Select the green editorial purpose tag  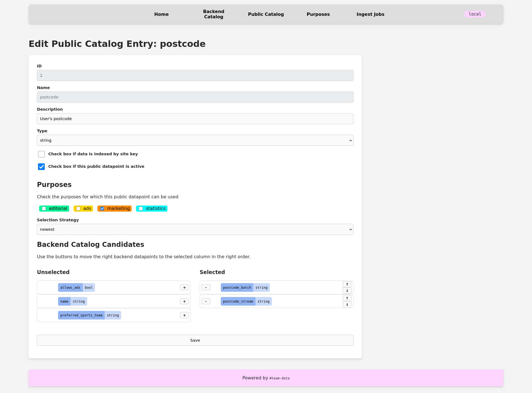44,209
